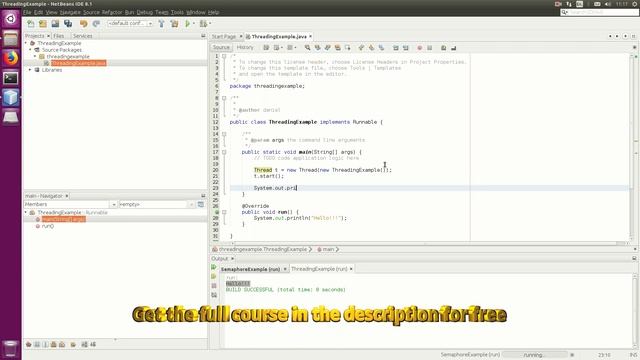The width and height of the screenshot is (640, 360).
Task: Click the Redo arrow icon
Action: click(x=96, y=24)
